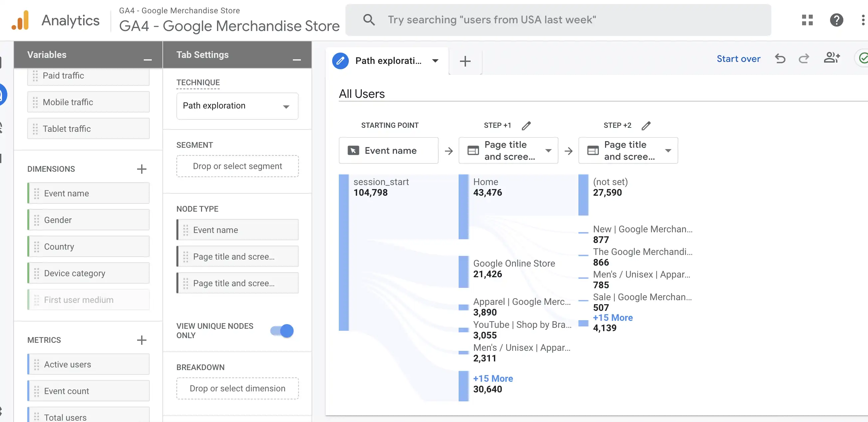Select the Country dimension
The height and width of the screenshot is (422, 868).
click(88, 247)
